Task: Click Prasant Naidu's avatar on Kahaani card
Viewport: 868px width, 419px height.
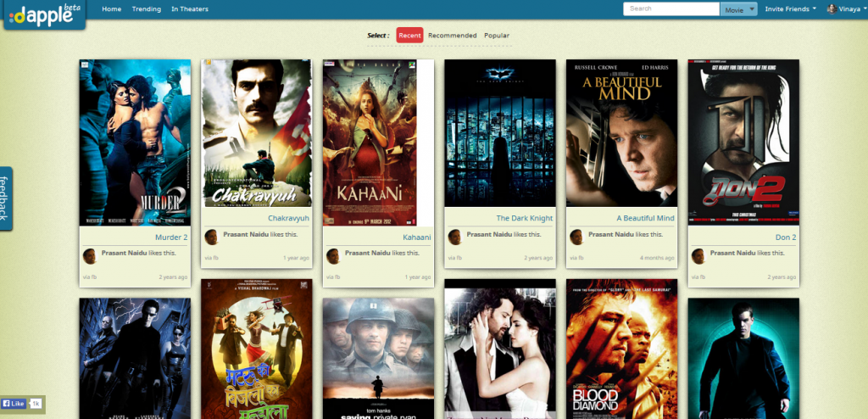Action: point(333,256)
